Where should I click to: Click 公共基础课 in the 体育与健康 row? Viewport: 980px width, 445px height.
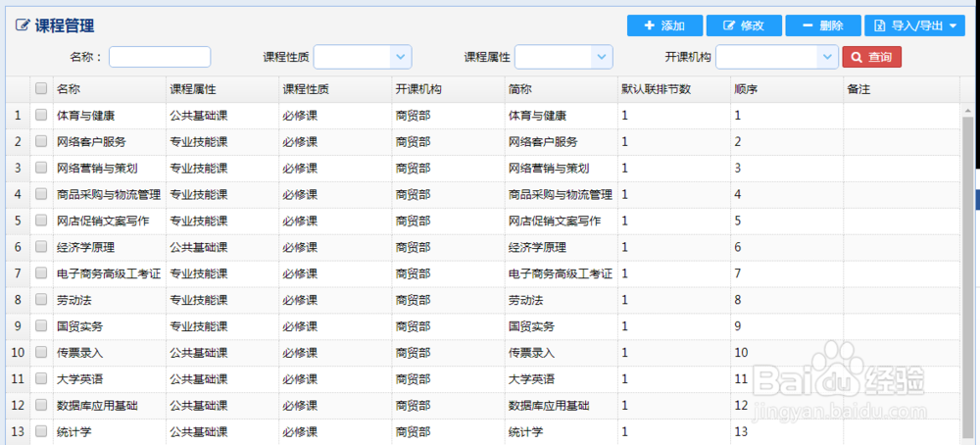coord(199,116)
